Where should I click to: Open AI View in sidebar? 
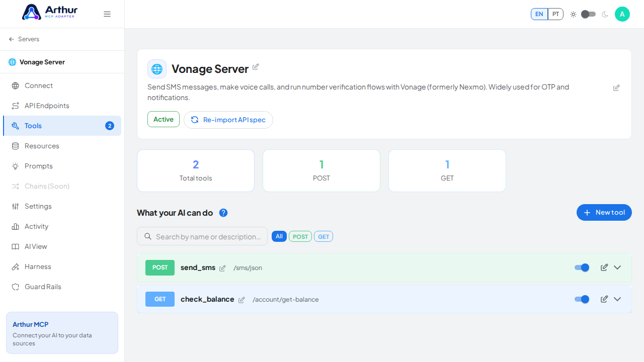click(62, 246)
